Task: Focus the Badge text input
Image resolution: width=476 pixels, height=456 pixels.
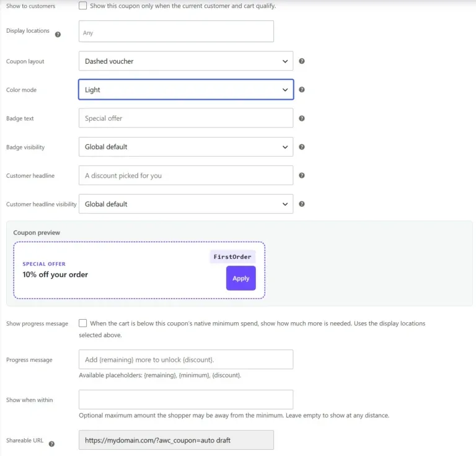Action: [186, 118]
